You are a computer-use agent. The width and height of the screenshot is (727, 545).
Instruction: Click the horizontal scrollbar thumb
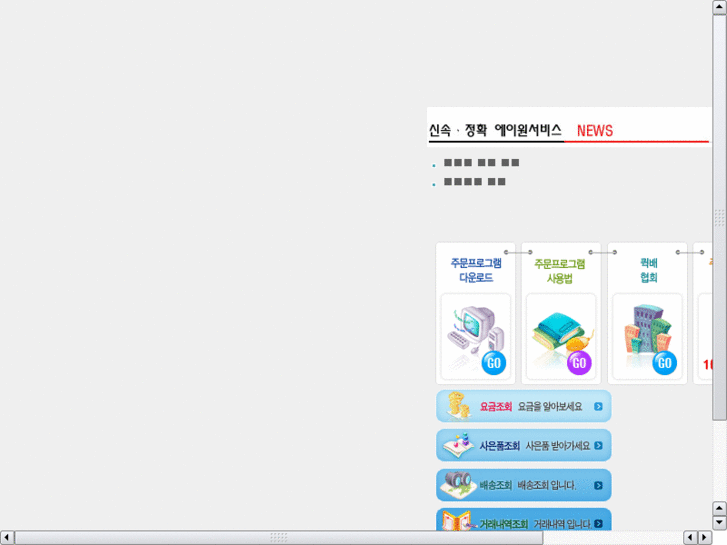(279, 538)
